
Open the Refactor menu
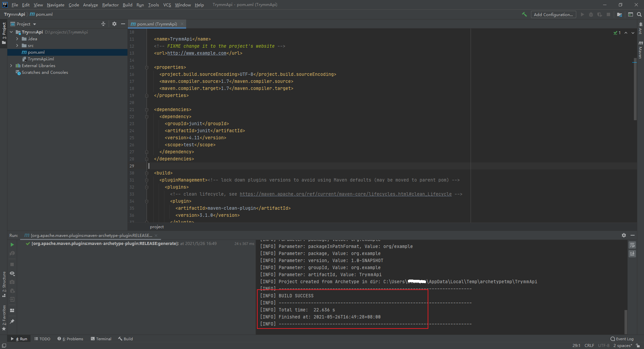110,5
